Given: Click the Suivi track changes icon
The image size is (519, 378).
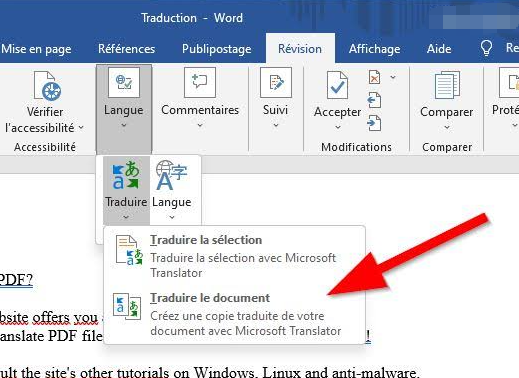Looking at the screenshot, I should point(276,82).
